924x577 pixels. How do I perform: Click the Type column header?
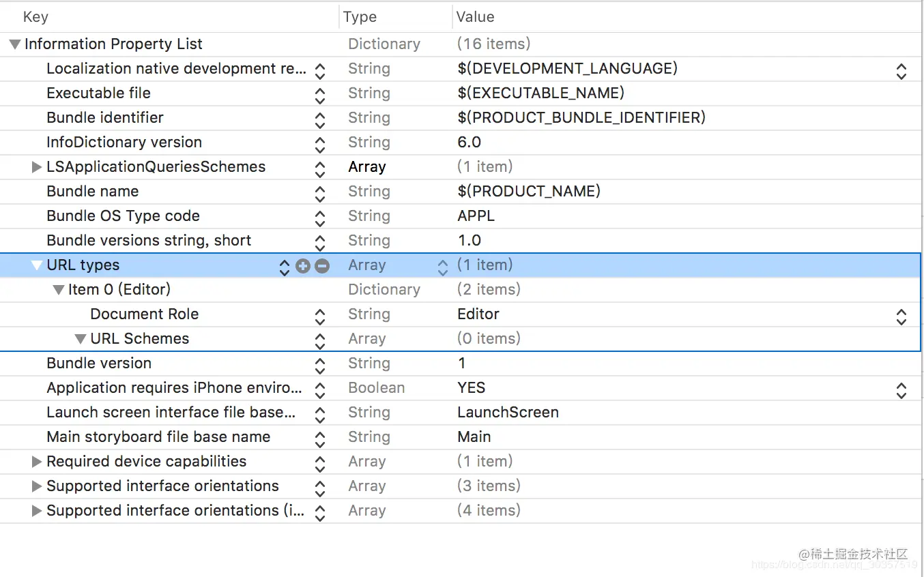[360, 17]
